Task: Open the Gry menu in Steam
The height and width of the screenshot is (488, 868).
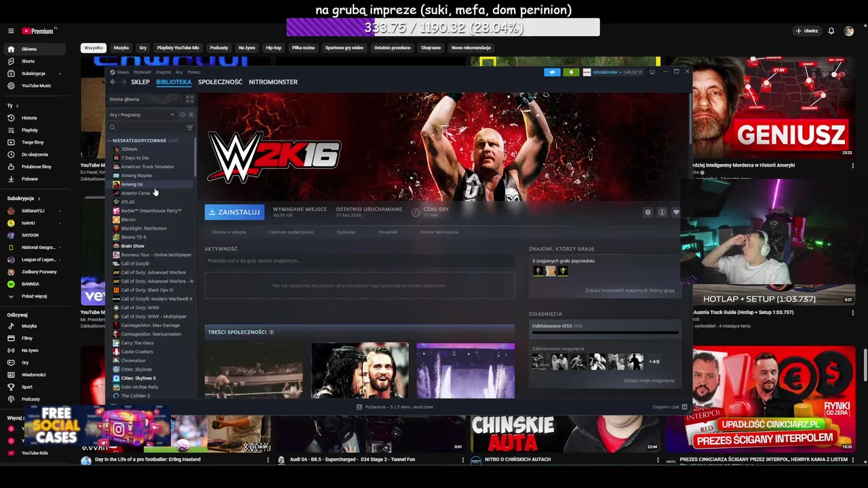Action: click(179, 72)
